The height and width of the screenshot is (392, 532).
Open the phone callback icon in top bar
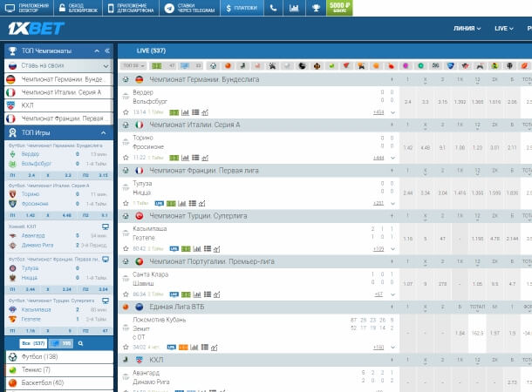[272, 9]
